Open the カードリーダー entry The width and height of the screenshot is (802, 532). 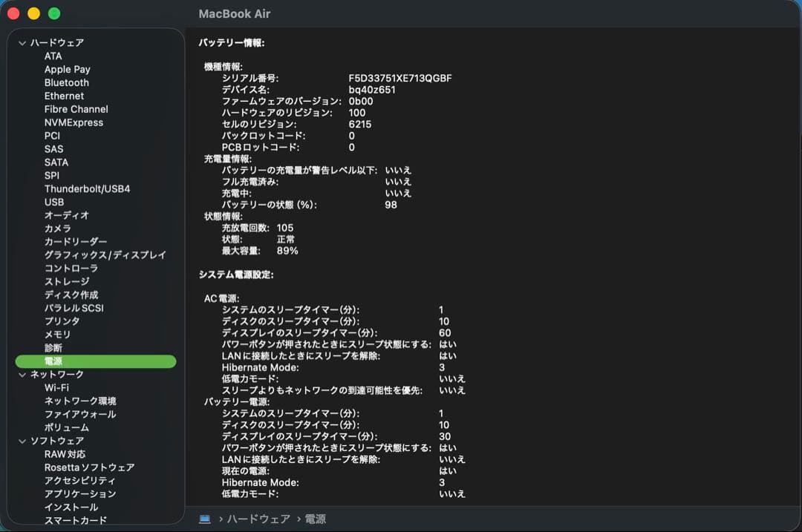pyautogui.click(x=76, y=242)
